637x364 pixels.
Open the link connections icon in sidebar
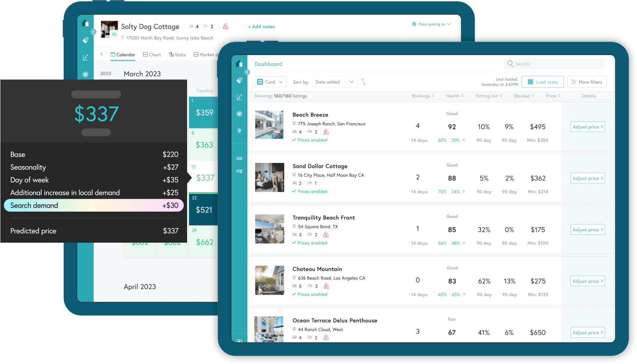pyautogui.click(x=240, y=158)
